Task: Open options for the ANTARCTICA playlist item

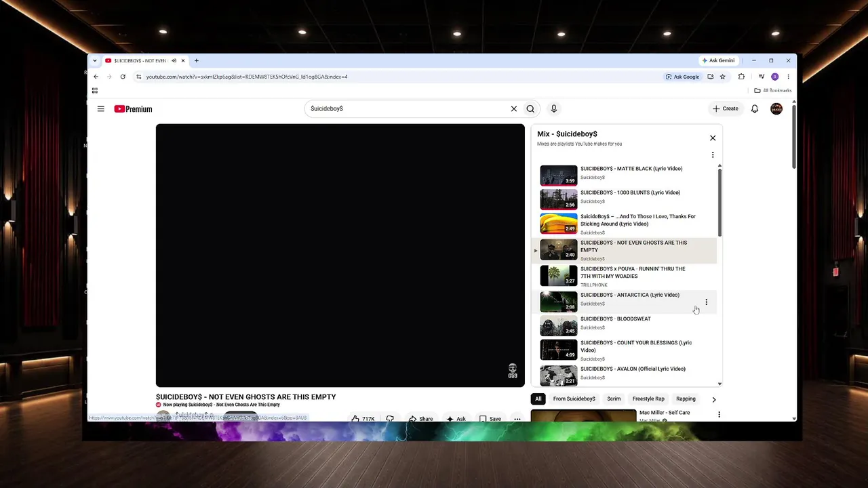Action: point(706,302)
